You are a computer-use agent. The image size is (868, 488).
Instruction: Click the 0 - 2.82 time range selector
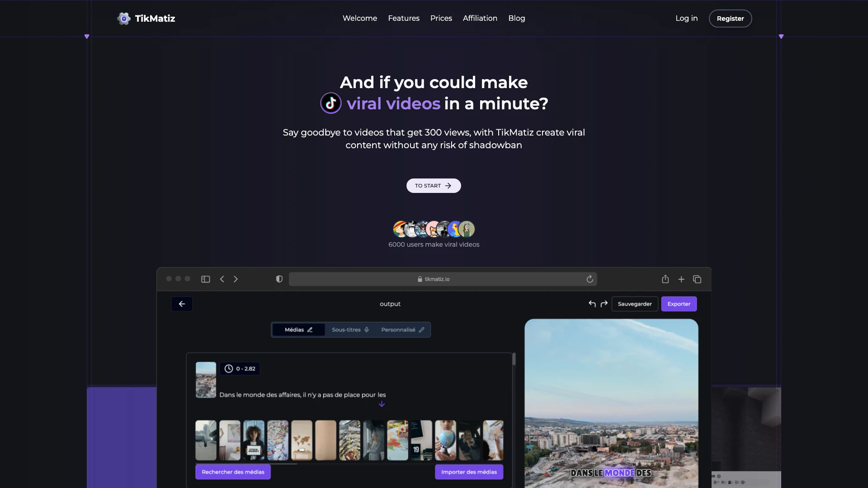coord(240,369)
